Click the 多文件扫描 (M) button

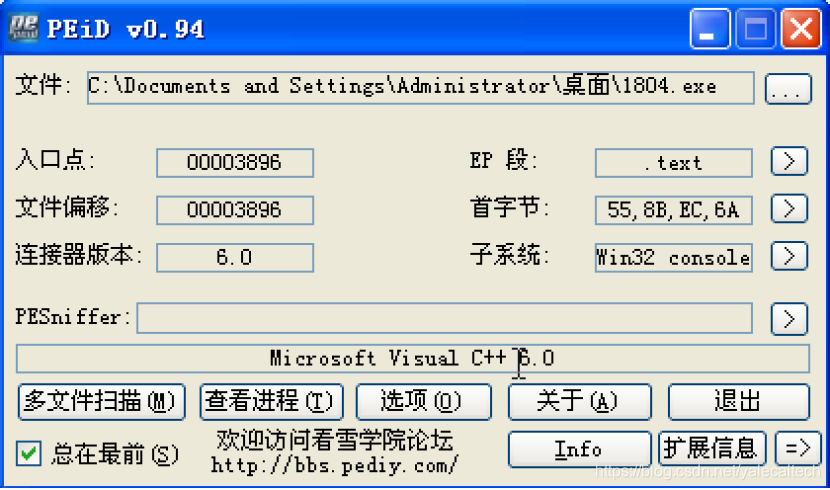click(x=102, y=402)
